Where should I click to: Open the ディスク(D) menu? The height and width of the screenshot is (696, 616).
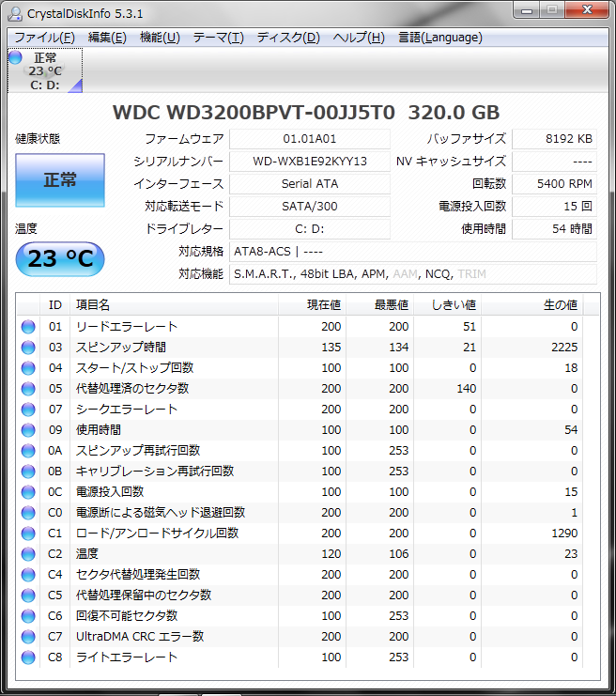tap(288, 38)
